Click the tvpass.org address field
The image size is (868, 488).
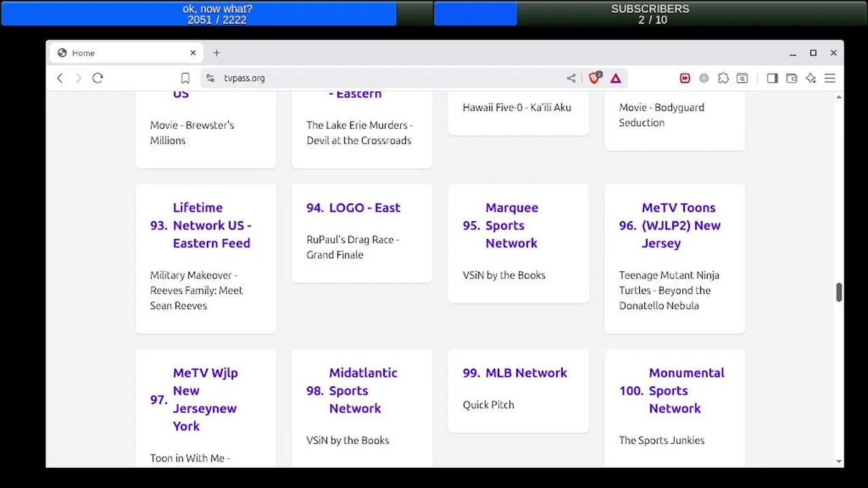(390, 78)
